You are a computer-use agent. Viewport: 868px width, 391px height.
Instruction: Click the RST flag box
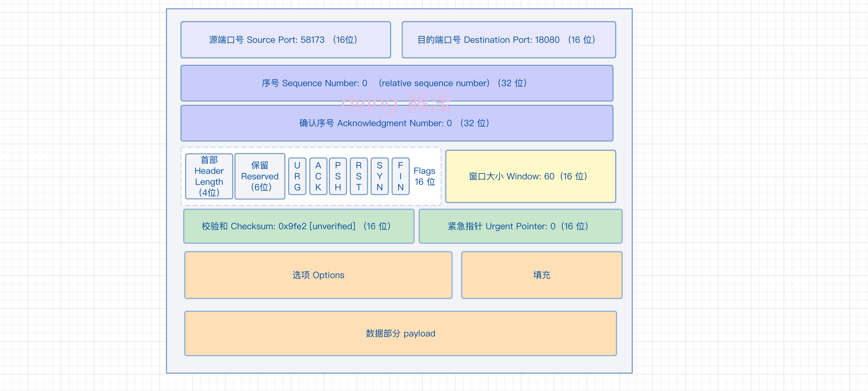pos(358,176)
